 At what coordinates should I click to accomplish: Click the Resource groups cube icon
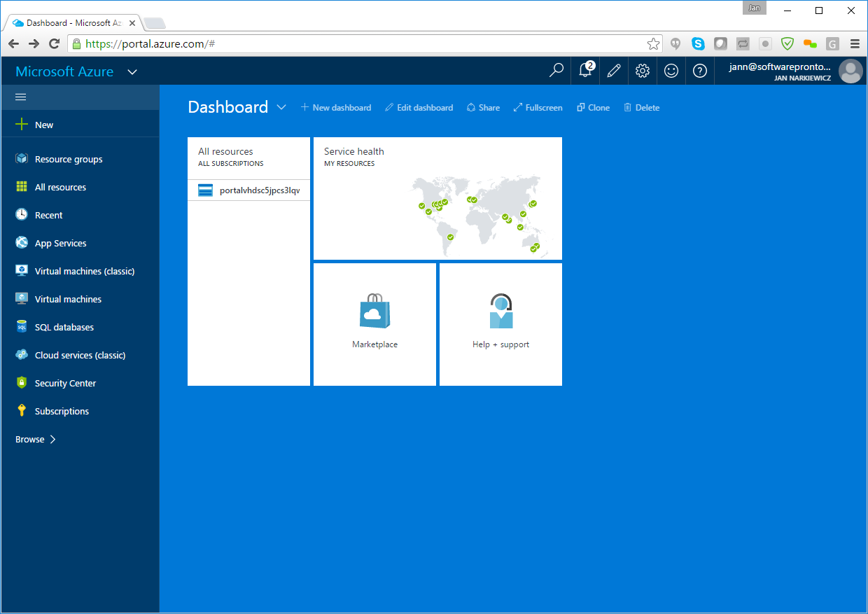[x=22, y=159]
